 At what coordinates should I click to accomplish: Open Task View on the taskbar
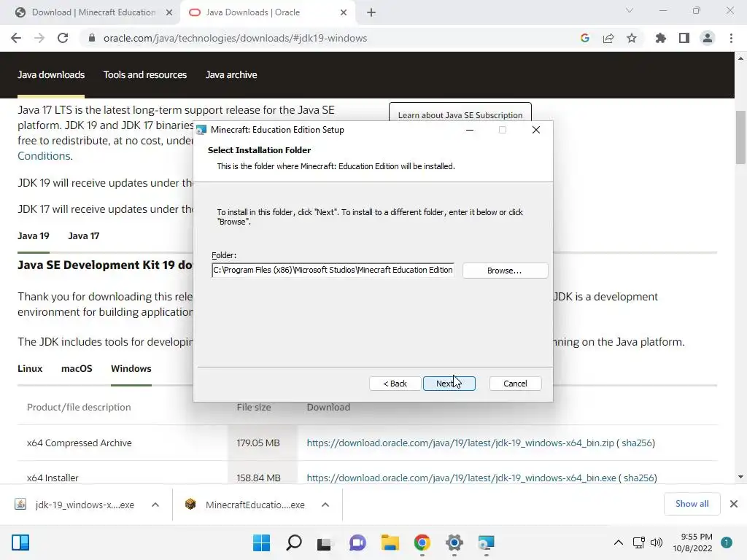tap(325, 542)
